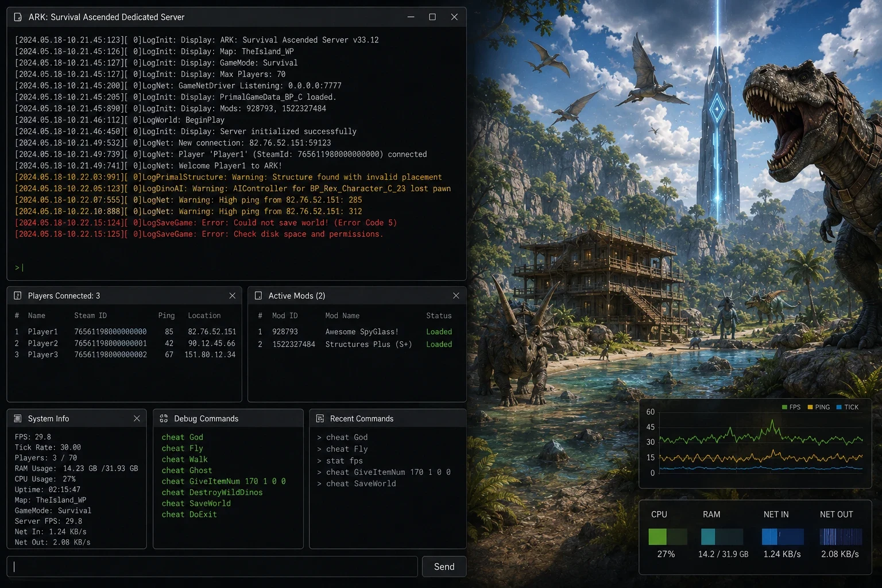Close the System Info panel
This screenshot has height=588, width=882.
click(137, 419)
